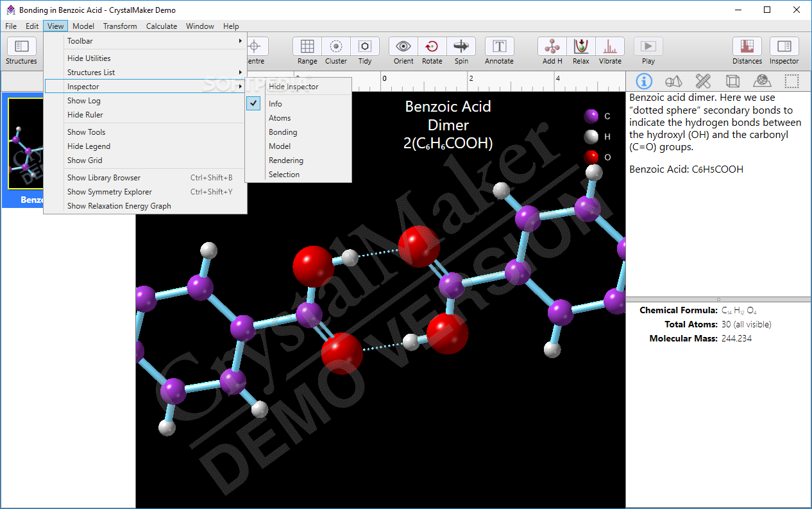Image resolution: width=812 pixels, height=509 pixels.
Task: Select Bonding in Inspector submenu
Action: click(x=299, y=132)
